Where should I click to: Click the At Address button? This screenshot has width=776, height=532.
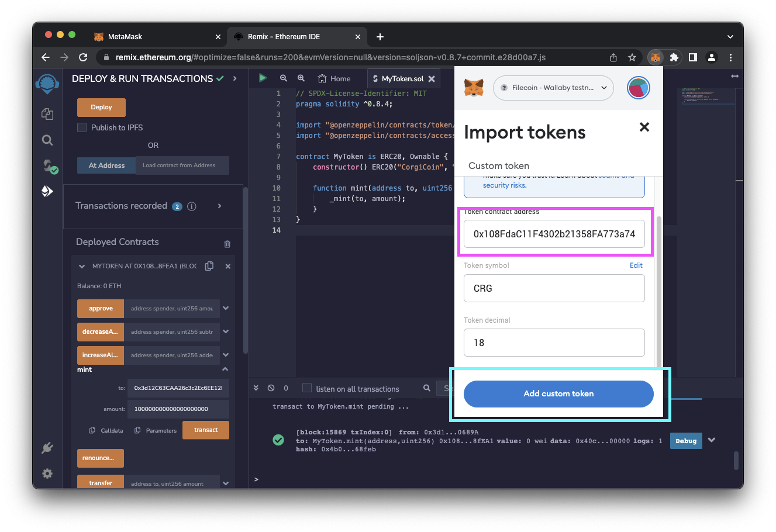[x=106, y=165]
